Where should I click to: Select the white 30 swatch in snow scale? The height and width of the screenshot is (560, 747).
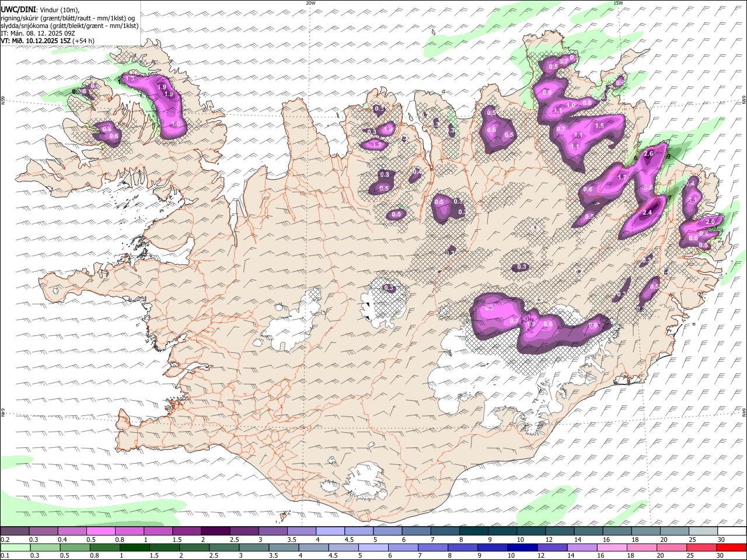click(731, 531)
